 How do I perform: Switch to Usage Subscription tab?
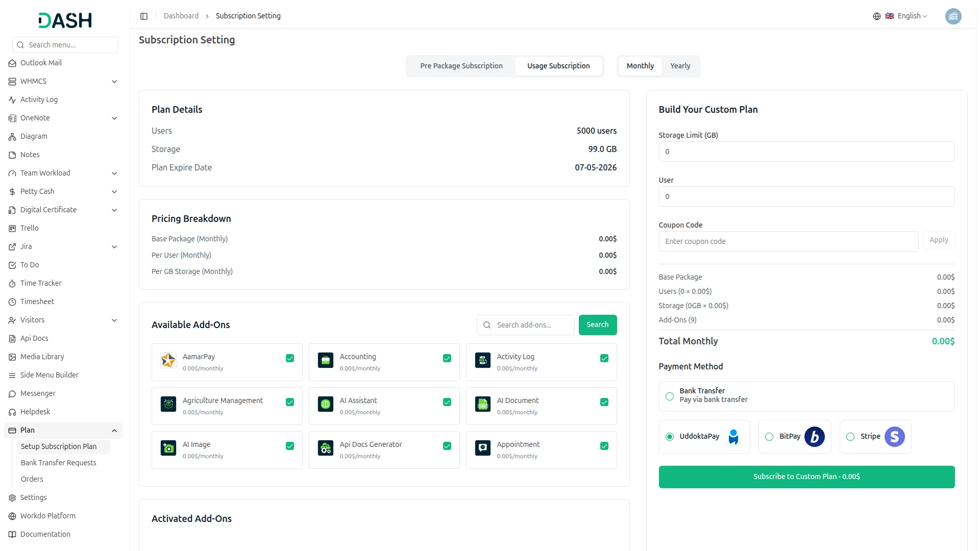(558, 66)
